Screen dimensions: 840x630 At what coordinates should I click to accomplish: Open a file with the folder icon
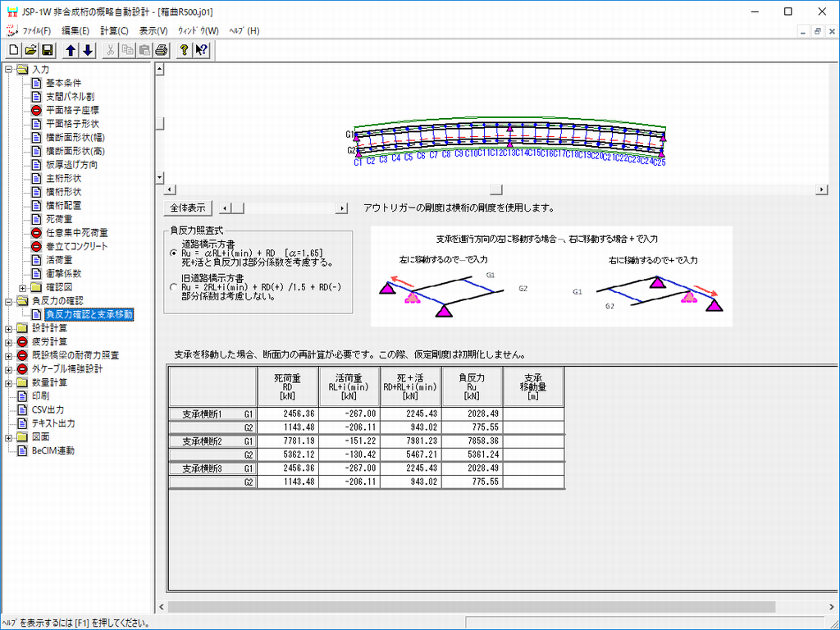coord(30,50)
